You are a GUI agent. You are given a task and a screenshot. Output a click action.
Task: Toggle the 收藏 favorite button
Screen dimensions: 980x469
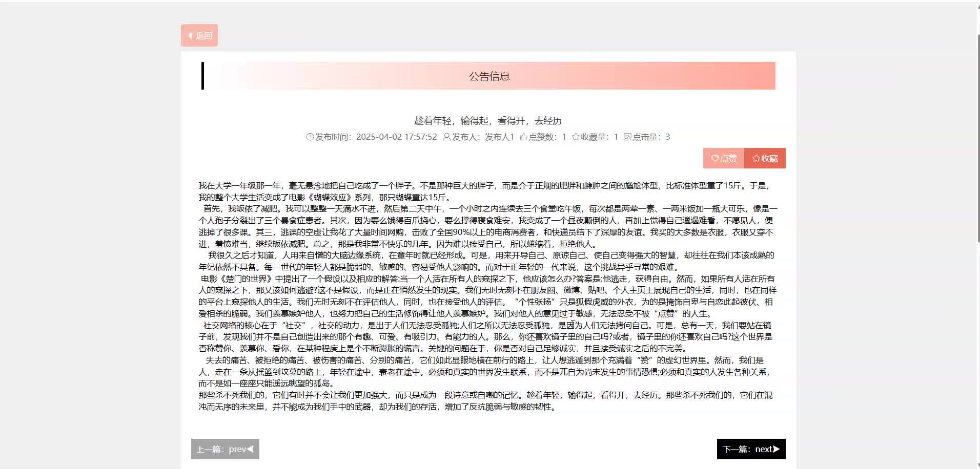click(766, 158)
